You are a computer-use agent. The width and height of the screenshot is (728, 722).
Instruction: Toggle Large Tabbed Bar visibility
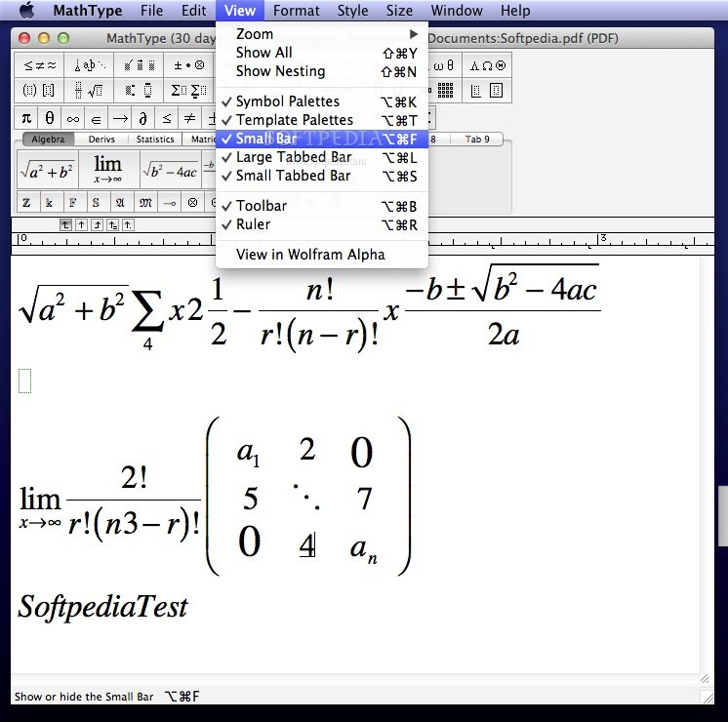click(x=322, y=157)
